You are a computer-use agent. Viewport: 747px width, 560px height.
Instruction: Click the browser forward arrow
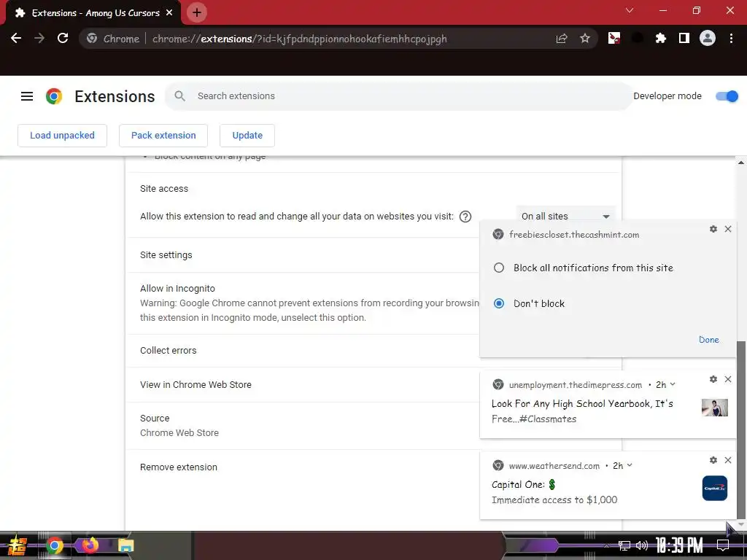[x=39, y=38]
